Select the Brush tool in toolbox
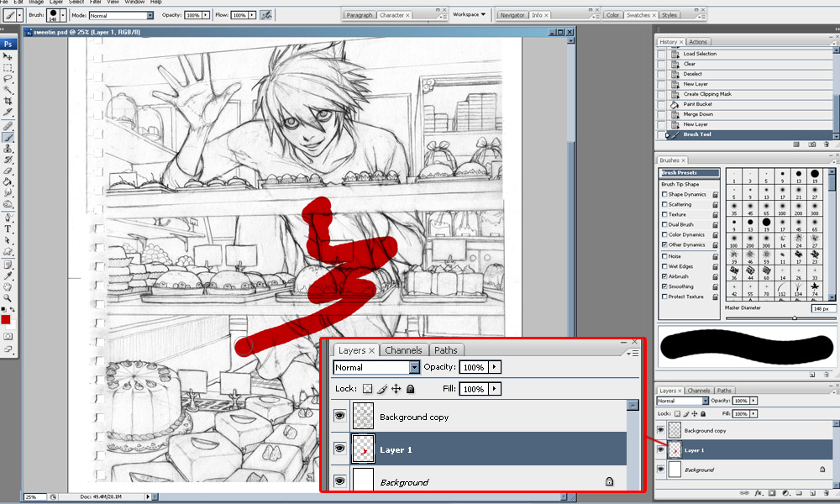 [8, 138]
